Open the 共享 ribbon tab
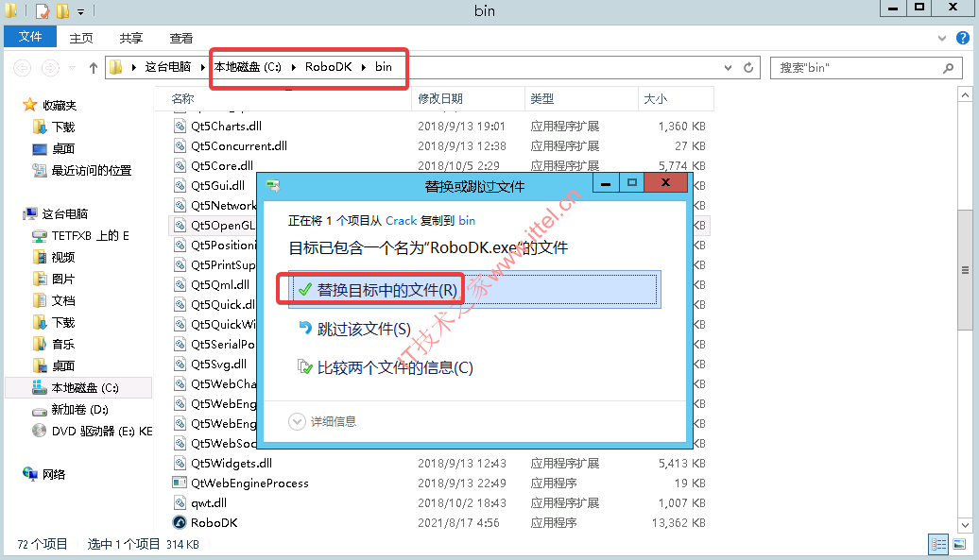Screen dimensions: 979x560 click(x=131, y=38)
